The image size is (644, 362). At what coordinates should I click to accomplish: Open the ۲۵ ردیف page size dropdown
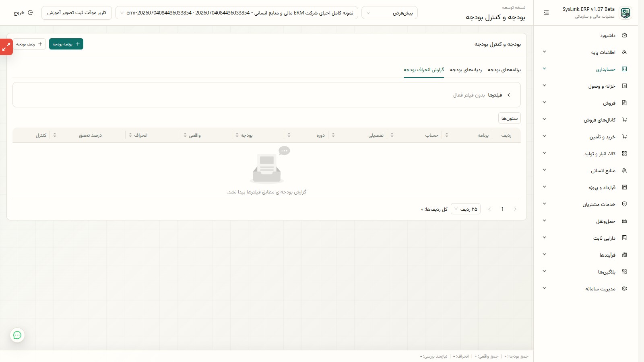(466, 209)
